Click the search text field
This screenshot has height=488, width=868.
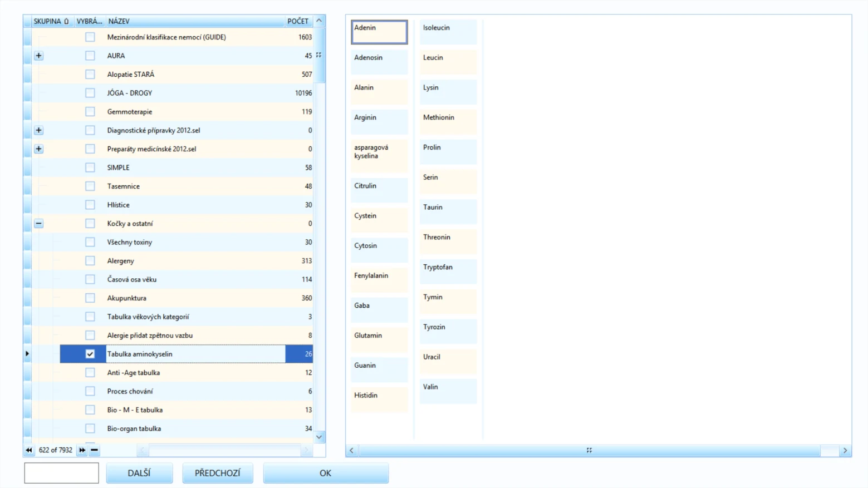point(61,473)
